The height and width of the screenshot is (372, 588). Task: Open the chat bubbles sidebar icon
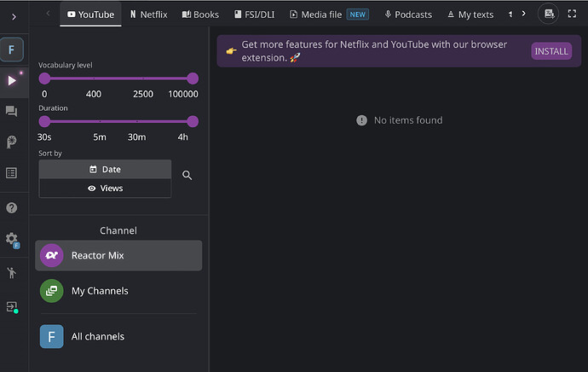[11, 111]
